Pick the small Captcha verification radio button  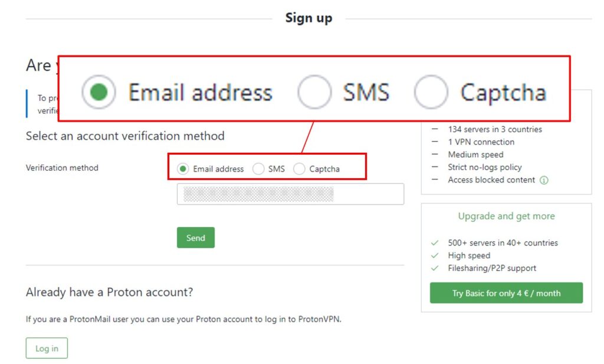[x=300, y=169]
